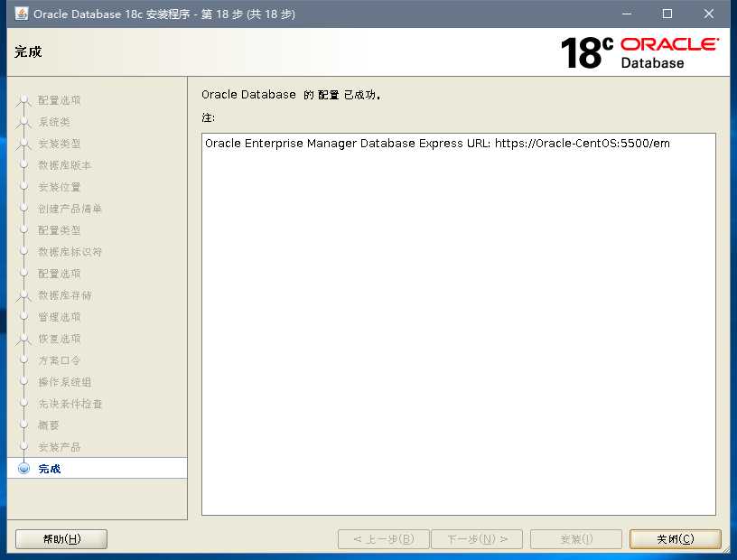Image resolution: width=737 pixels, height=560 pixels.
Task: Maximize the Oracle installer window
Action: click(x=667, y=14)
